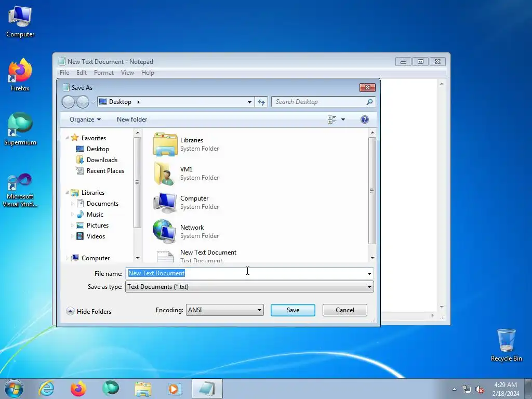Open Notepad's View menu

coord(128,73)
